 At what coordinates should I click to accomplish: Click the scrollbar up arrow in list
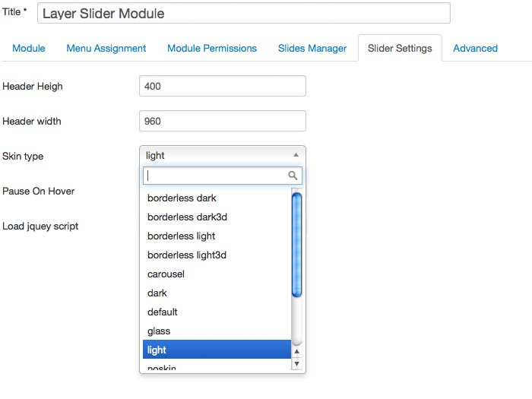(297, 353)
